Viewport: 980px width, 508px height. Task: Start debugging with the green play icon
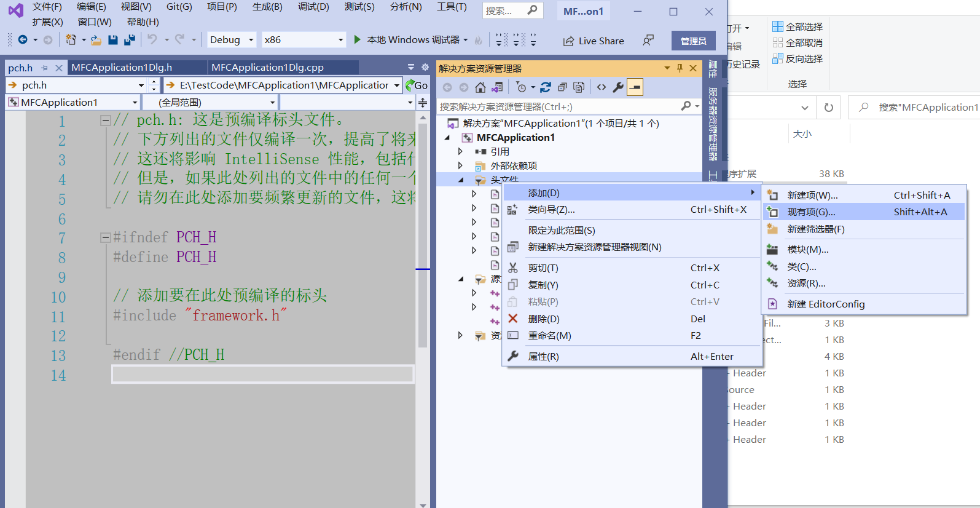[x=358, y=39]
